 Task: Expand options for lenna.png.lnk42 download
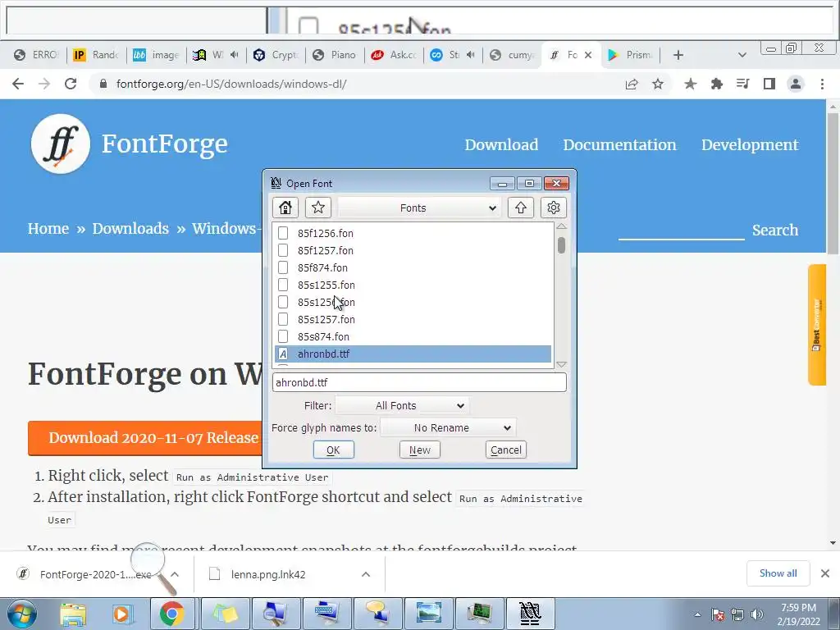click(366, 573)
